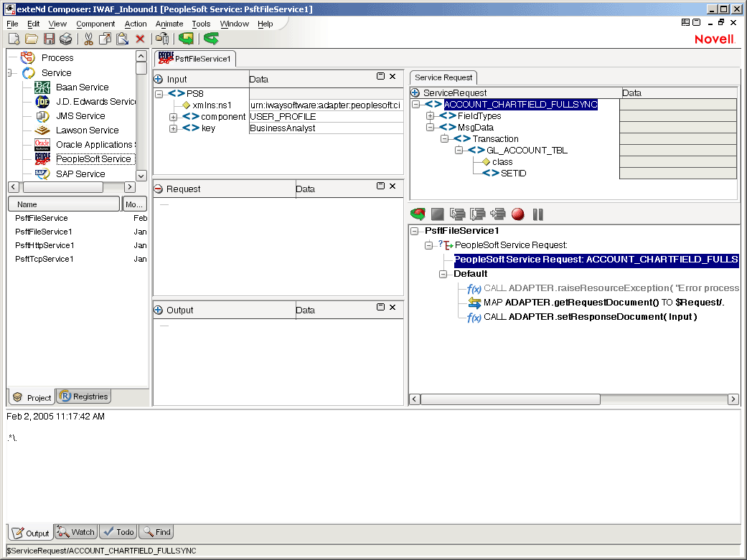This screenshot has width=747, height=560.
Task: Click the Print toolbar icon
Action: pos(66,39)
